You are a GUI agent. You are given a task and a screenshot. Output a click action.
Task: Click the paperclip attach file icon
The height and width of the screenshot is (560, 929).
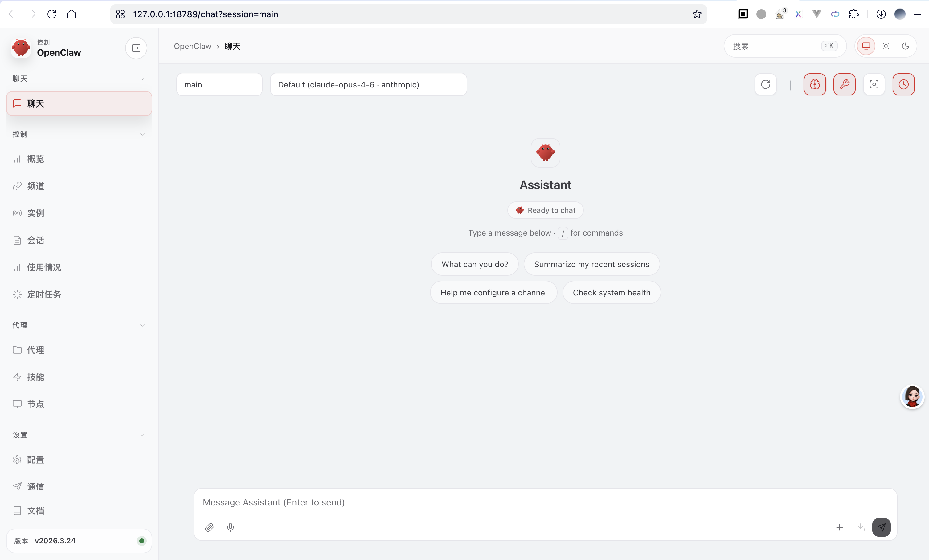pyautogui.click(x=209, y=527)
